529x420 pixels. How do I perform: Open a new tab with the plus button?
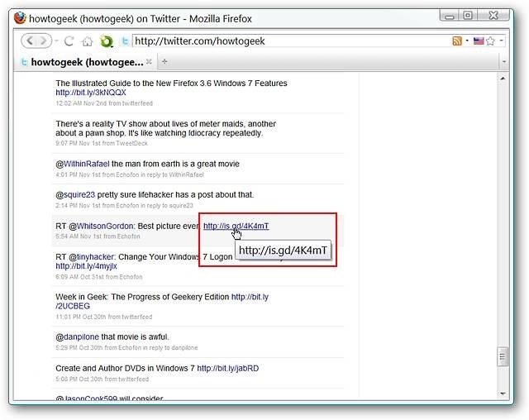coord(164,61)
